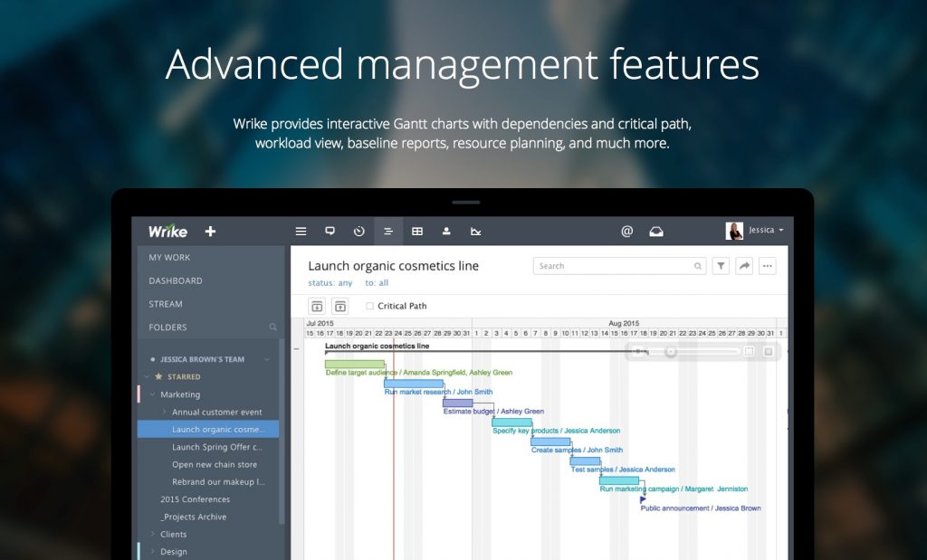Go to My Work
The width and height of the screenshot is (927, 560).
[x=169, y=258]
